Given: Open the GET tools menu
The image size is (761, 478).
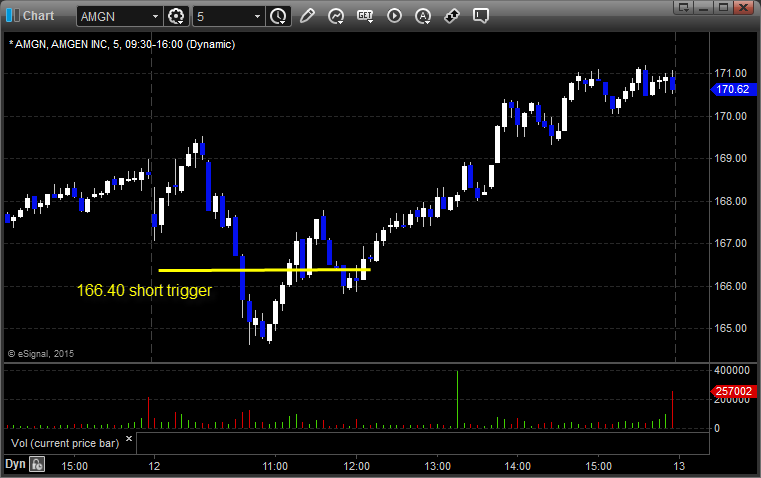Looking at the screenshot, I should point(365,16).
